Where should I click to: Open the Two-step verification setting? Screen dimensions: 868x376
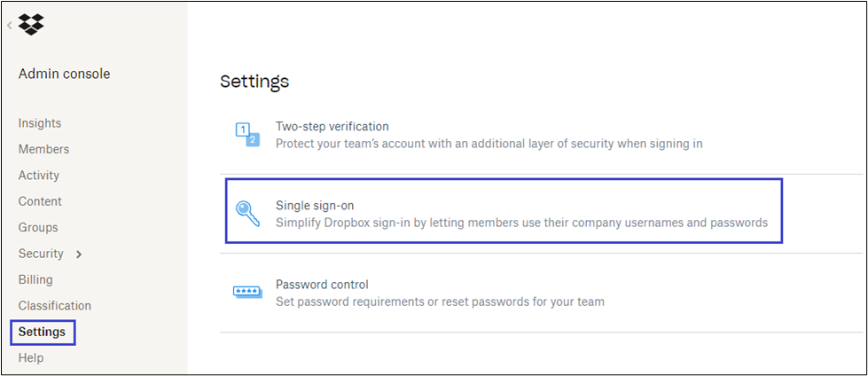pos(332,127)
